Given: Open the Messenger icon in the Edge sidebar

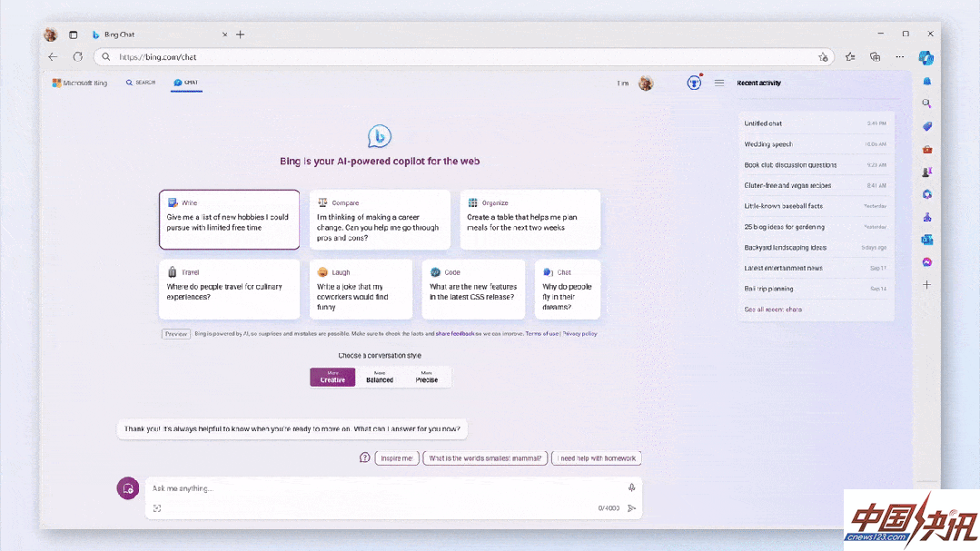Looking at the screenshot, I should point(927,261).
